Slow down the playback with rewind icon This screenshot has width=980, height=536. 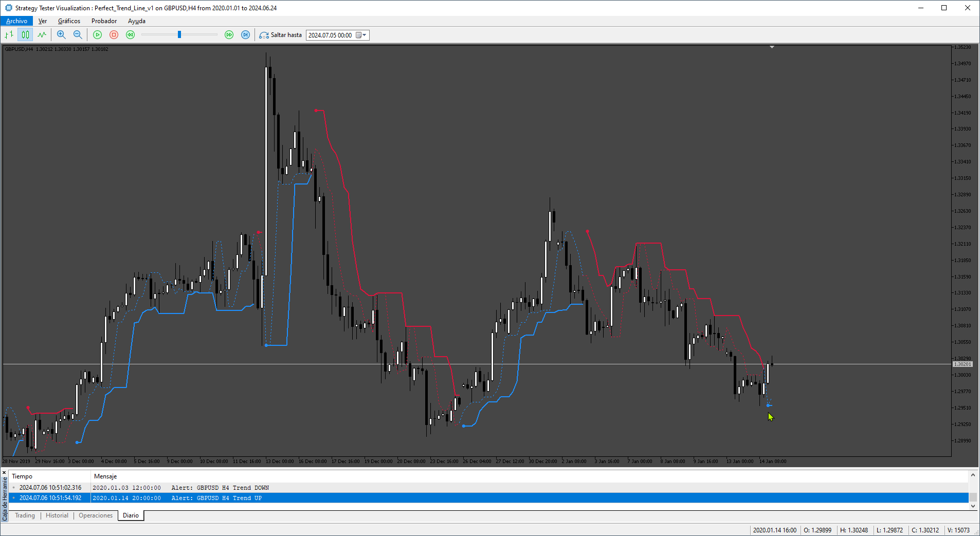pos(130,35)
